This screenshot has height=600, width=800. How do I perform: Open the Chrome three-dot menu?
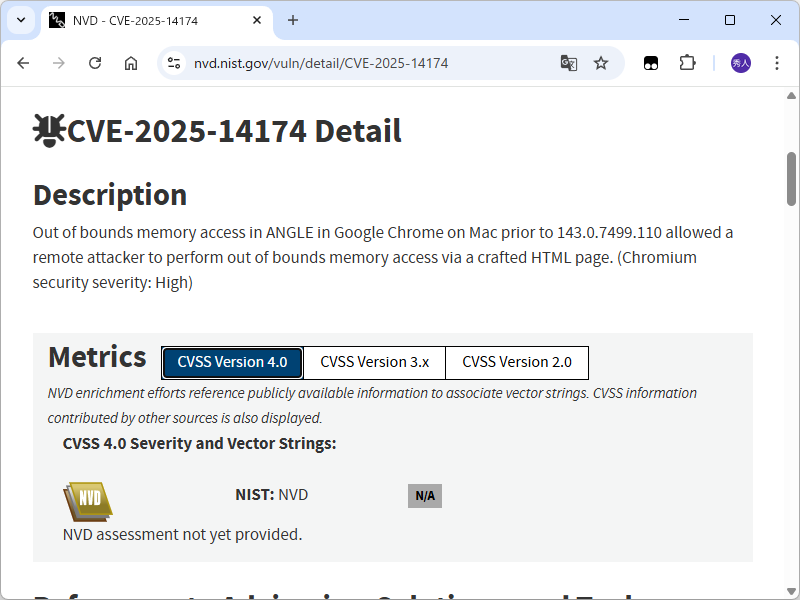pos(777,63)
